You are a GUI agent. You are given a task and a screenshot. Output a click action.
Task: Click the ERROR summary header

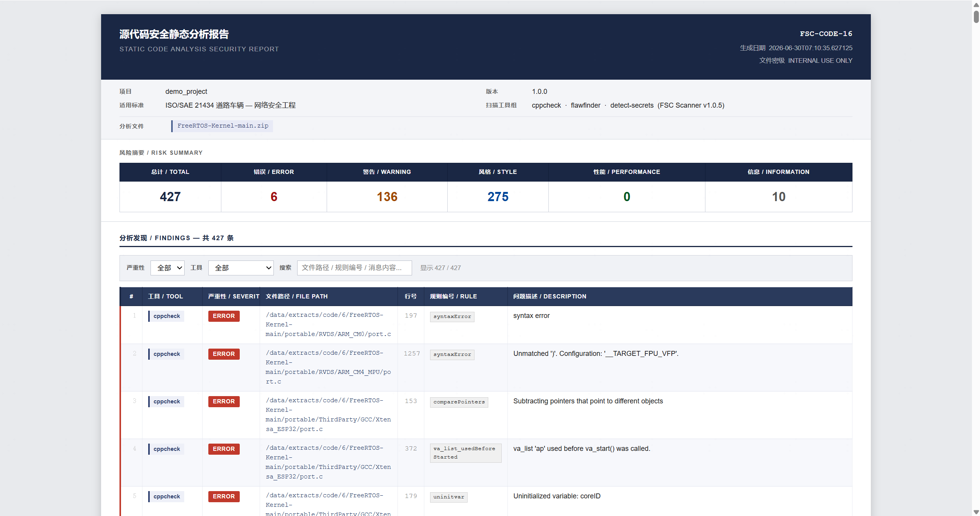pos(274,172)
